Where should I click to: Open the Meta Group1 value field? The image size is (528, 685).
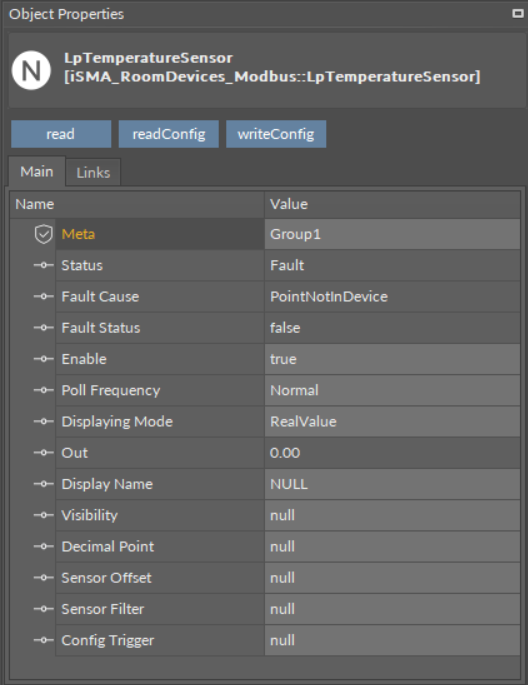[392, 234]
